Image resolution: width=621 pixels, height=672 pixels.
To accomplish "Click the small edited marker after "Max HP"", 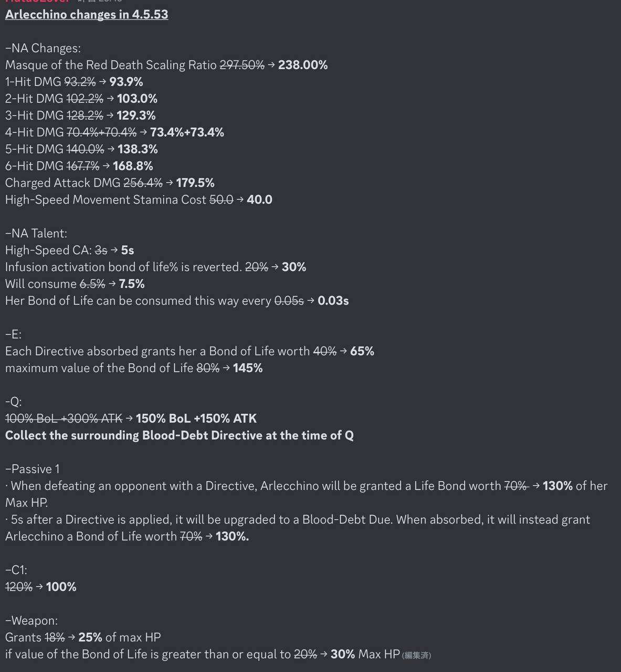I will click(x=416, y=655).
